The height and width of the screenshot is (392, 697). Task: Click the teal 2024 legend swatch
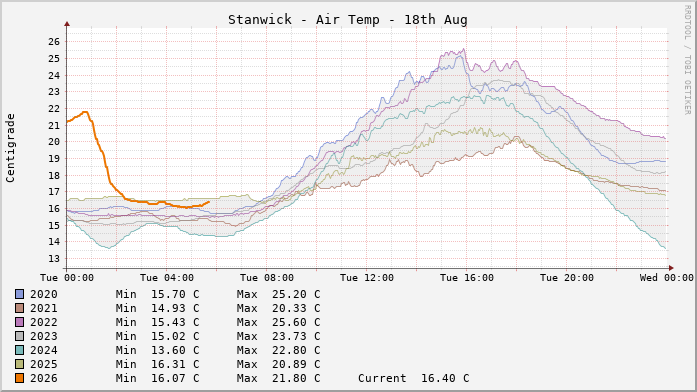[x=20, y=350]
